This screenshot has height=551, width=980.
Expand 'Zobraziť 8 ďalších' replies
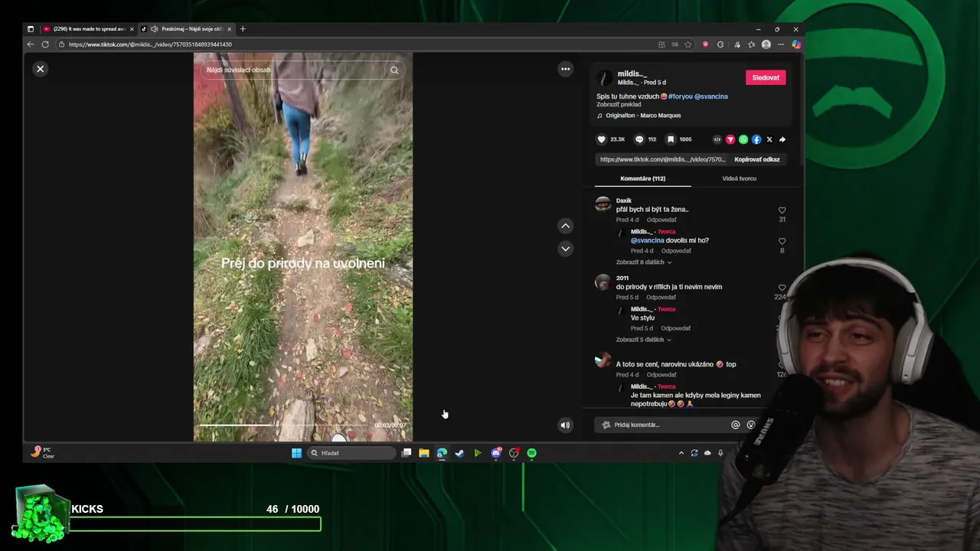point(643,262)
